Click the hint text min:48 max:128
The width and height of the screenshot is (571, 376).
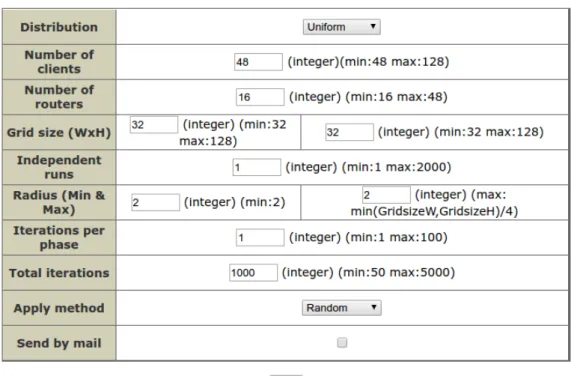click(395, 62)
